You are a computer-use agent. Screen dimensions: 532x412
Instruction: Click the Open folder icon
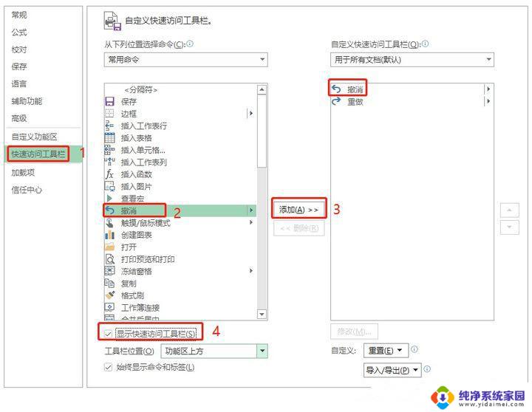[x=109, y=247]
